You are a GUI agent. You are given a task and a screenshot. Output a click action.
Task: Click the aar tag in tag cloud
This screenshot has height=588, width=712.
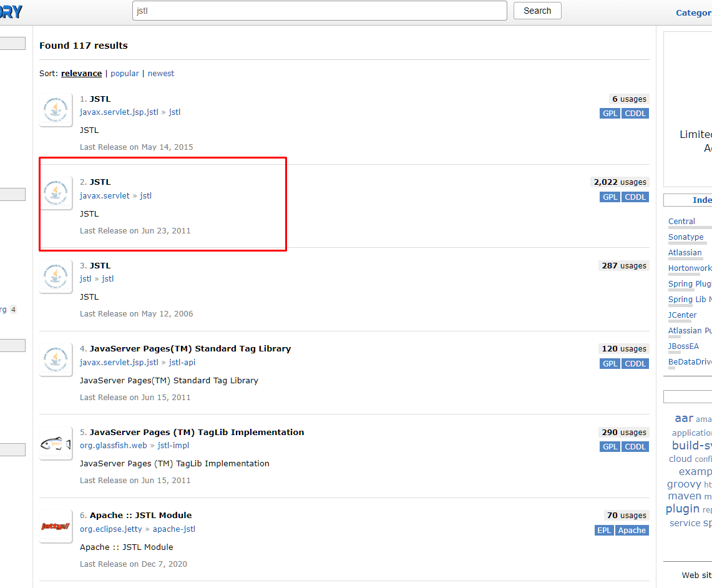(684, 418)
